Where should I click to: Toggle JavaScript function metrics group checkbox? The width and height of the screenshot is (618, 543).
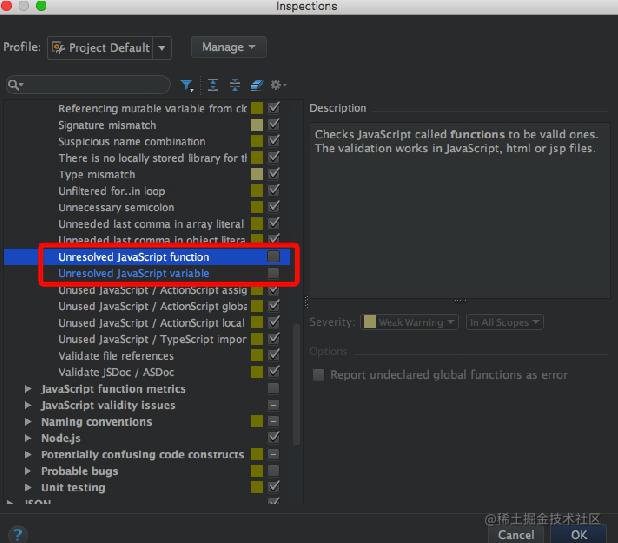click(x=274, y=388)
